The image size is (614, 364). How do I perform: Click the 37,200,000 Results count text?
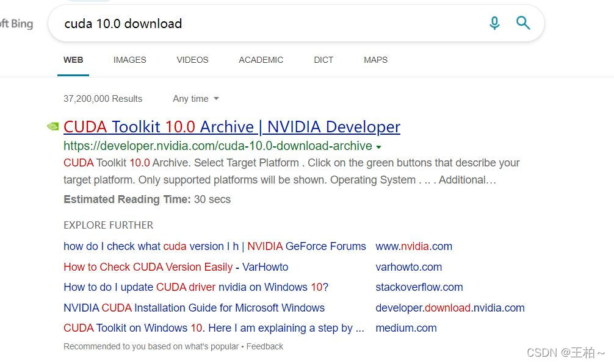103,99
